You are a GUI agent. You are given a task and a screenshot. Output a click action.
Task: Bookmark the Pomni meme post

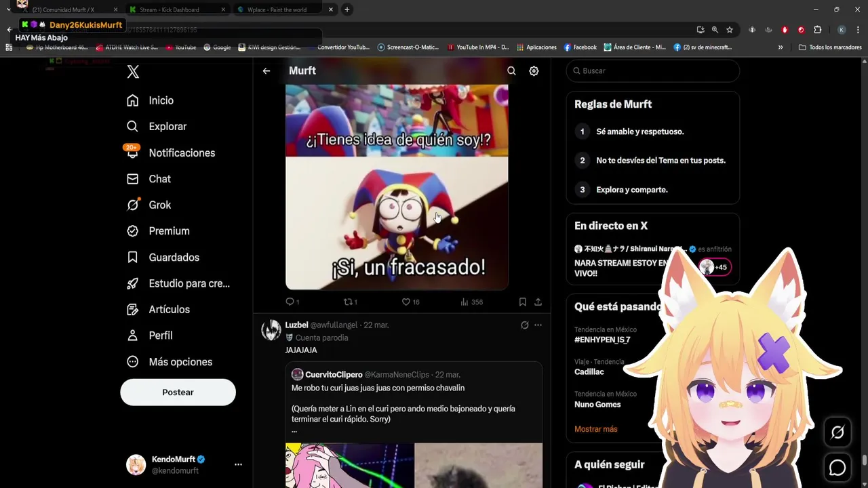click(x=522, y=302)
